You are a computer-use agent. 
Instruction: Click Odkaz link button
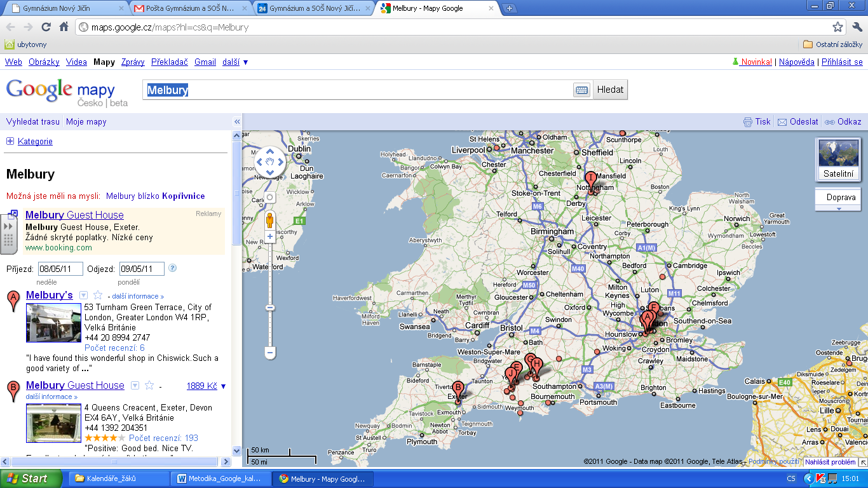[843, 122]
